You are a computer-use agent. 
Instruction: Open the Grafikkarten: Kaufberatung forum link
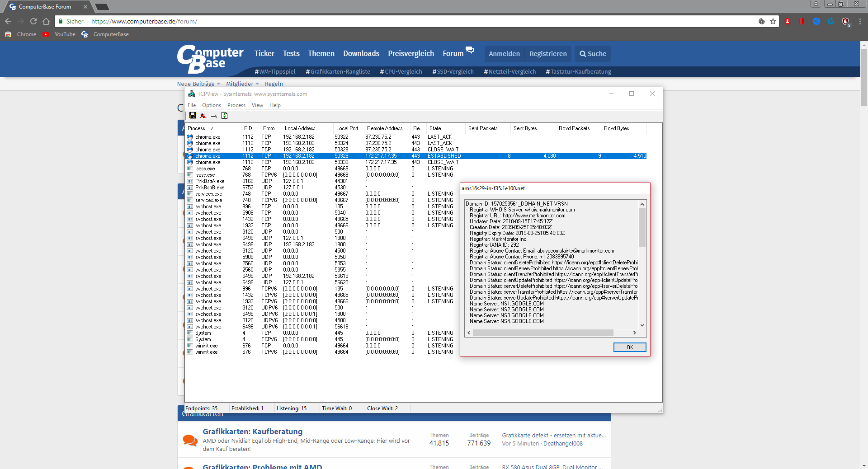[252, 431]
